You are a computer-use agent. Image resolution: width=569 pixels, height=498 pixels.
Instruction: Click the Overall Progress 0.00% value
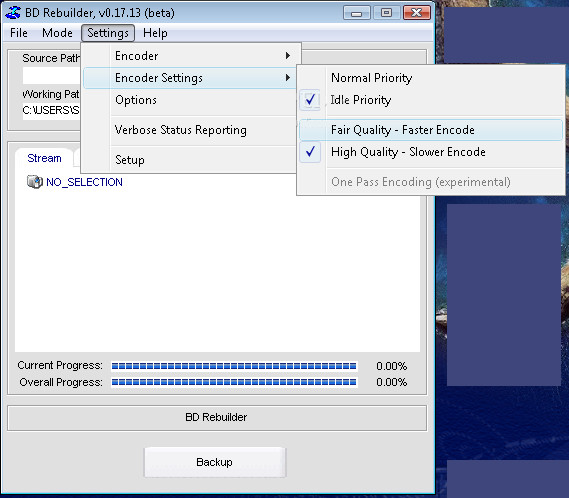click(392, 382)
